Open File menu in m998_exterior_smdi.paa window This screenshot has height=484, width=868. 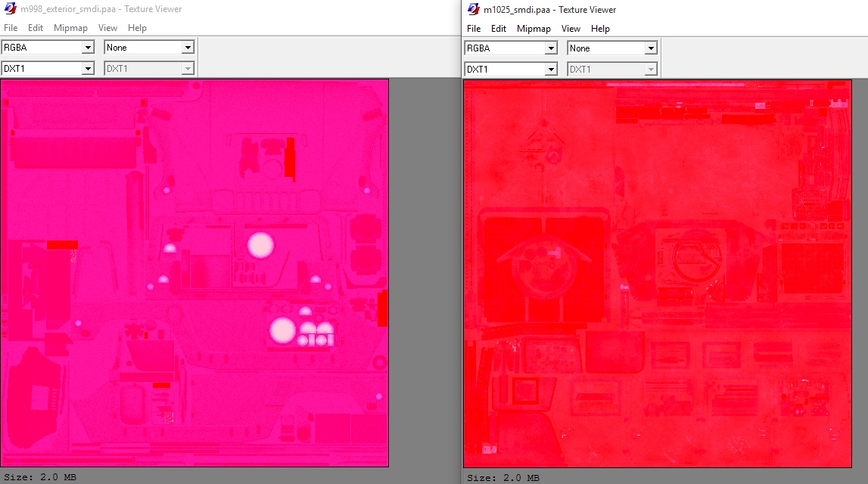coord(10,28)
